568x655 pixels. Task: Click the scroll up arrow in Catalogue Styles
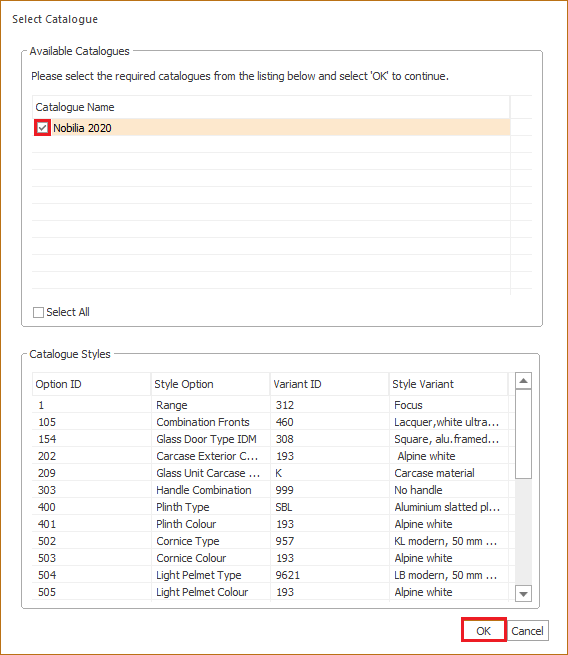pos(523,381)
